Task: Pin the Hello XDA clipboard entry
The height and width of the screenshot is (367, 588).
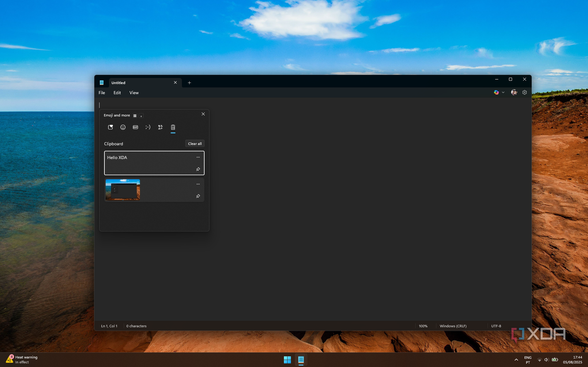Action: [198, 169]
